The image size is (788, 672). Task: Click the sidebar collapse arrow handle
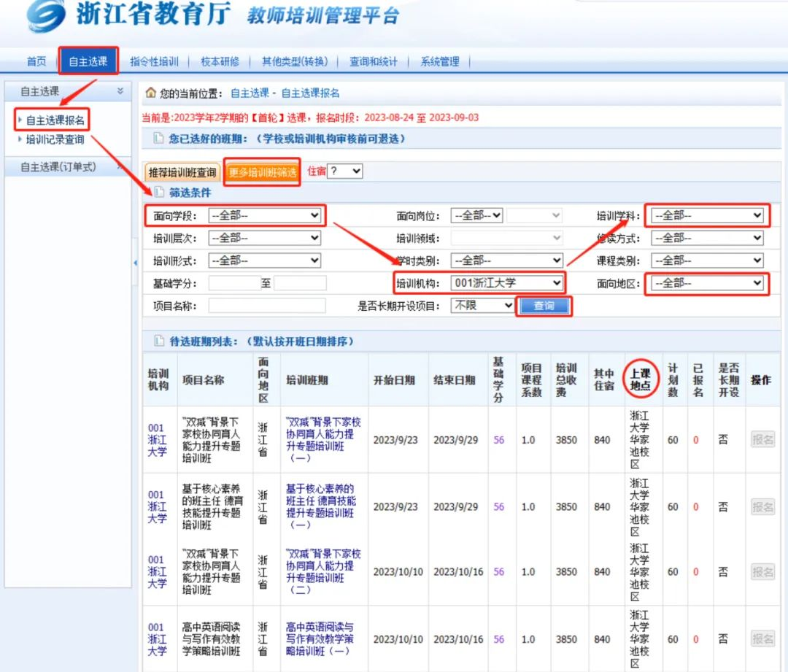136,262
